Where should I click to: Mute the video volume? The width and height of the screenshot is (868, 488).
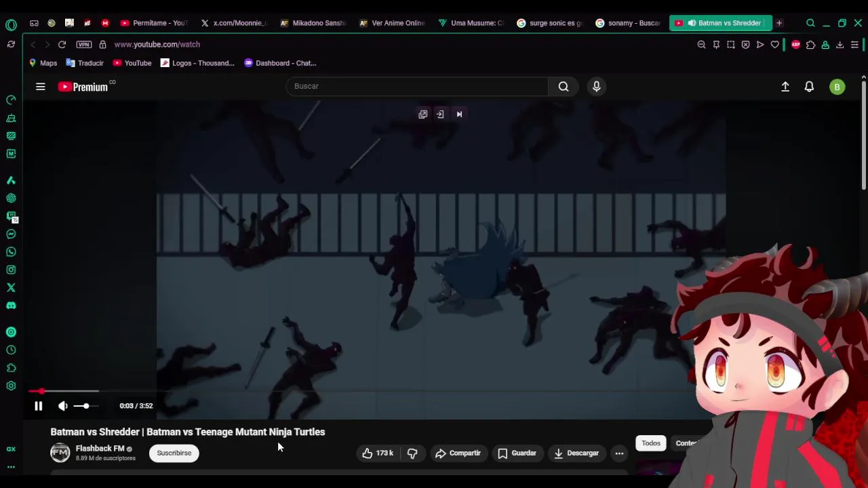(62, 406)
